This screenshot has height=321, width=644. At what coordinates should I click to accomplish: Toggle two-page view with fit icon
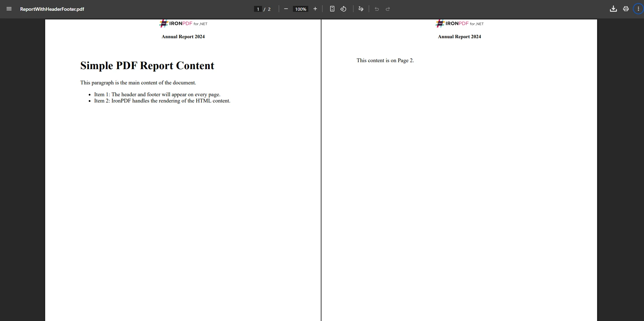pyautogui.click(x=332, y=9)
